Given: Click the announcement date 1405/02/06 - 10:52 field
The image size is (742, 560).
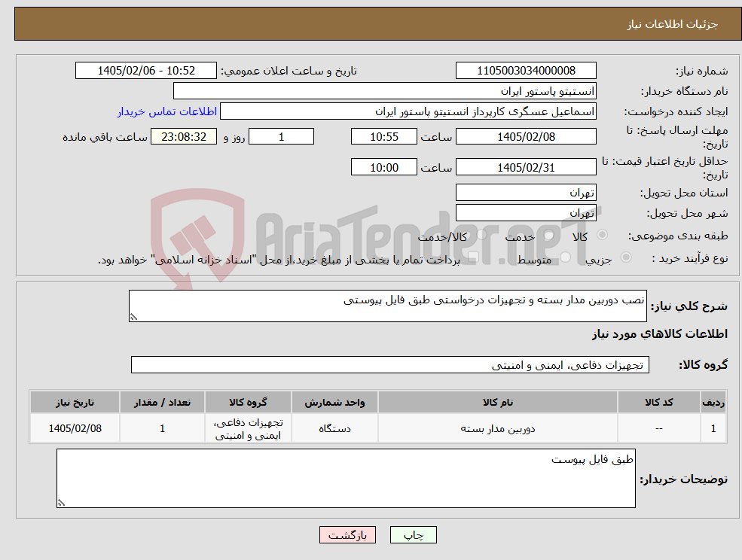Looking at the screenshot, I should (145, 71).
